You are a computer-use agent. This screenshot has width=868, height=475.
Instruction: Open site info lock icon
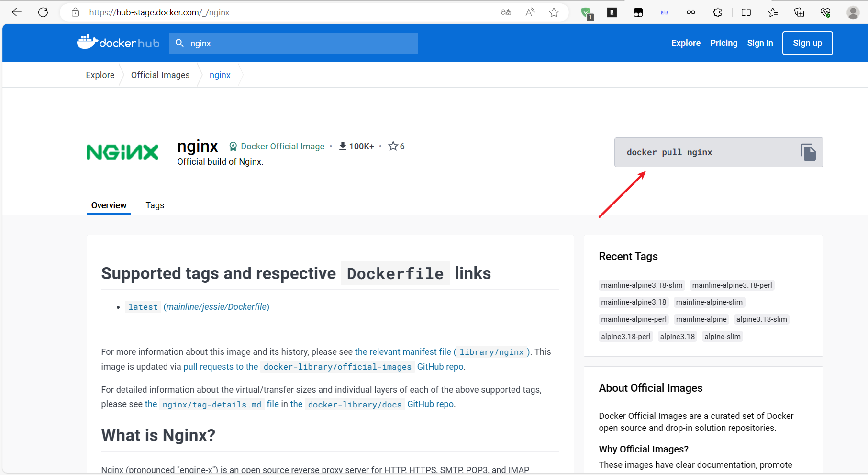pyautogui.click(x=75, y=12)
